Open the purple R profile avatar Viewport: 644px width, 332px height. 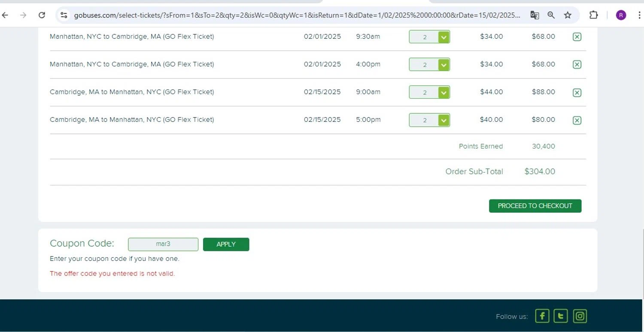621,15
